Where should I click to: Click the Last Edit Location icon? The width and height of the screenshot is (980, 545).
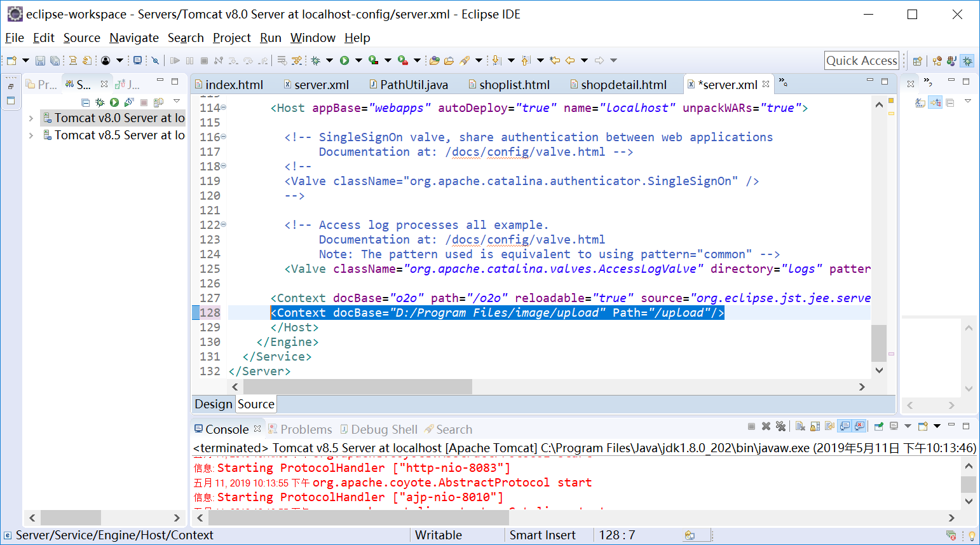(555, 60)
